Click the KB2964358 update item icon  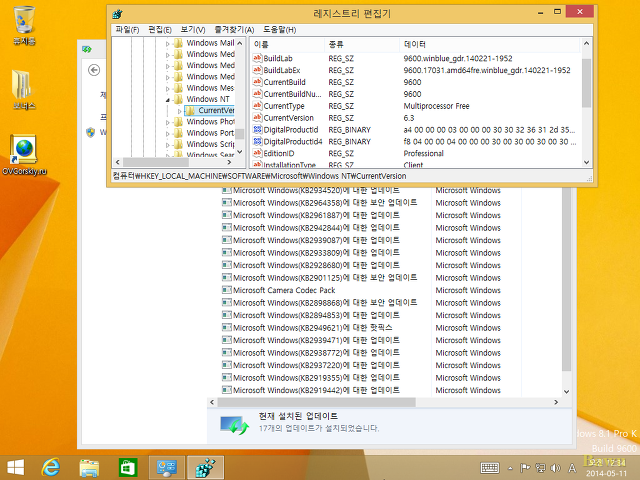(227, 202)
